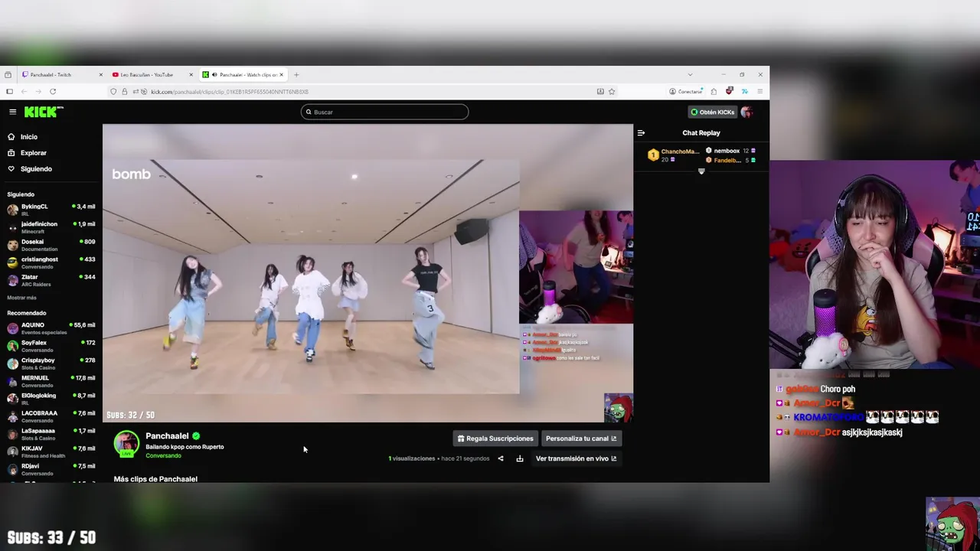Click the KICK logo
The width and height of the screenshot is (980, 551).
pos(44,112)
